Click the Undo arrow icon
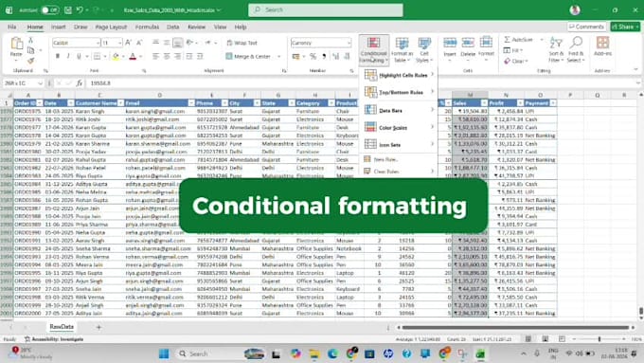The height and width of the screenshot is (363, 644). click(80, 9)
